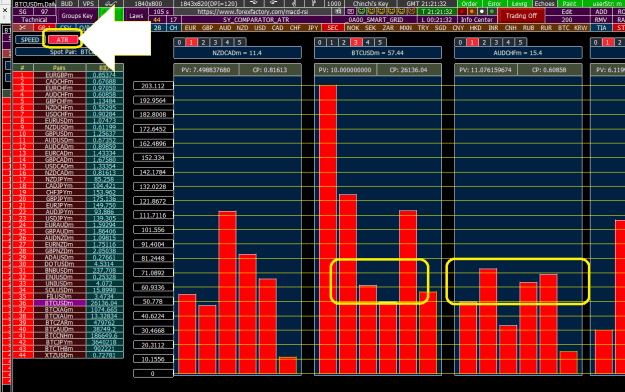This screenshot has height=392, width=625.
Task: Select tab 0 above NZDCADm chart
Action: pos(179,42)
